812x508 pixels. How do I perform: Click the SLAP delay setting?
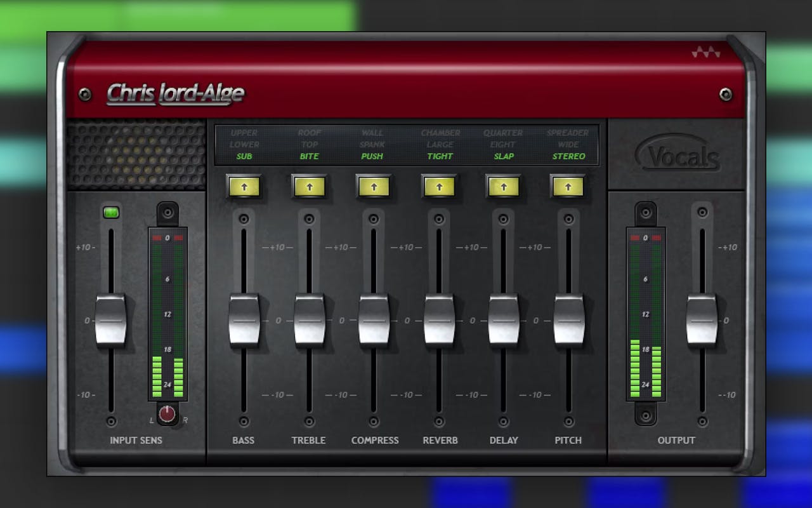coord(504,156)
